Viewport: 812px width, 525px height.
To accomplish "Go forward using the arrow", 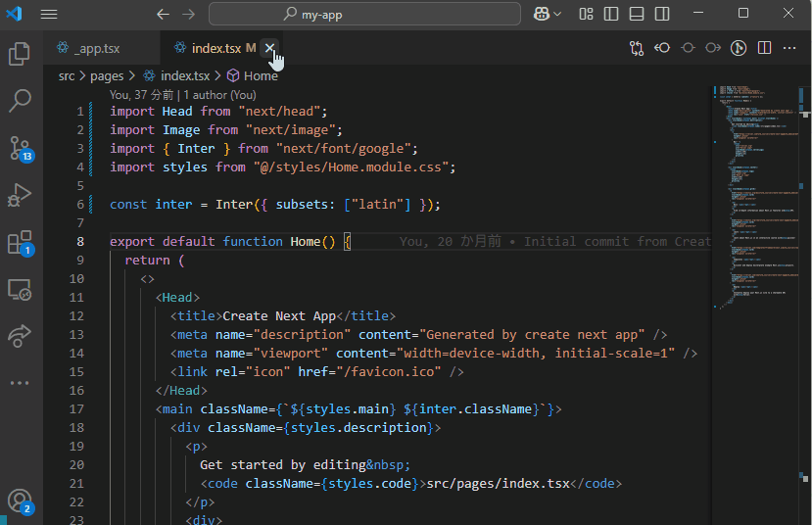I will (x=188, y=14).
